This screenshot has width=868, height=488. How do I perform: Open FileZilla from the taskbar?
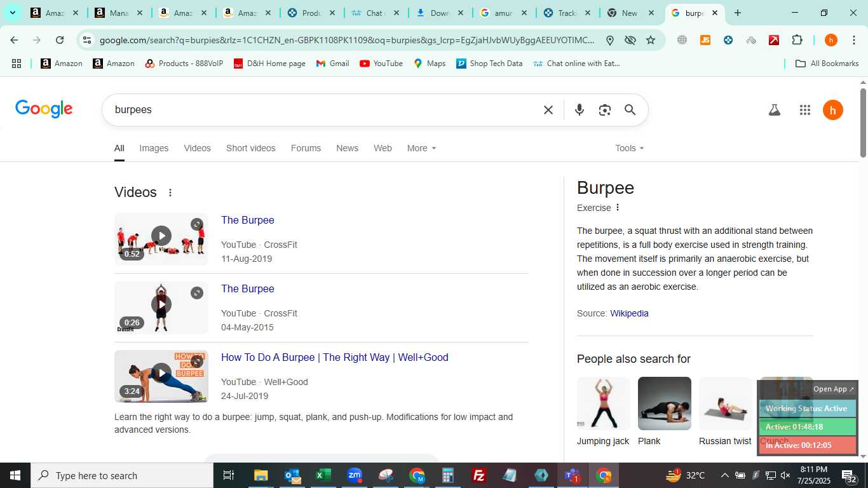[x=479, y=475]
